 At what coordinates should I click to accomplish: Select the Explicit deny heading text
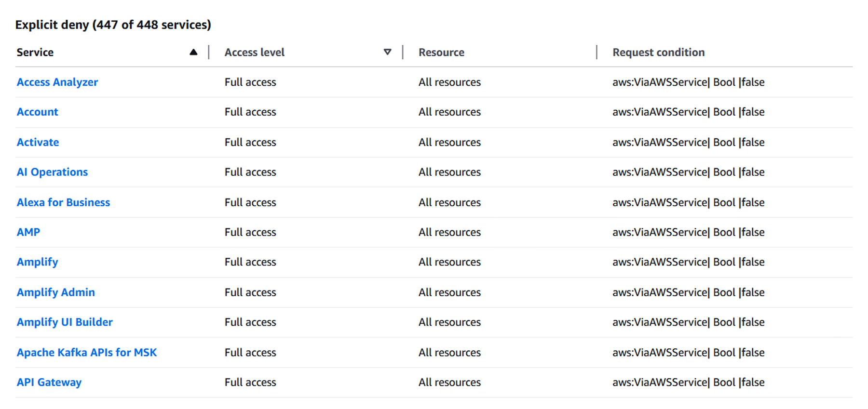[x=113, y=25]
